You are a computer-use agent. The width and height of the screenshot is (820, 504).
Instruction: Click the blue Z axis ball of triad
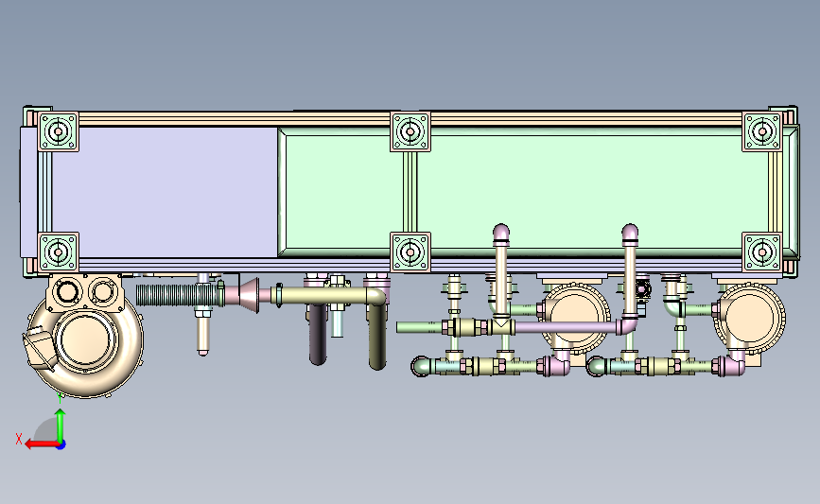point(61,445)
